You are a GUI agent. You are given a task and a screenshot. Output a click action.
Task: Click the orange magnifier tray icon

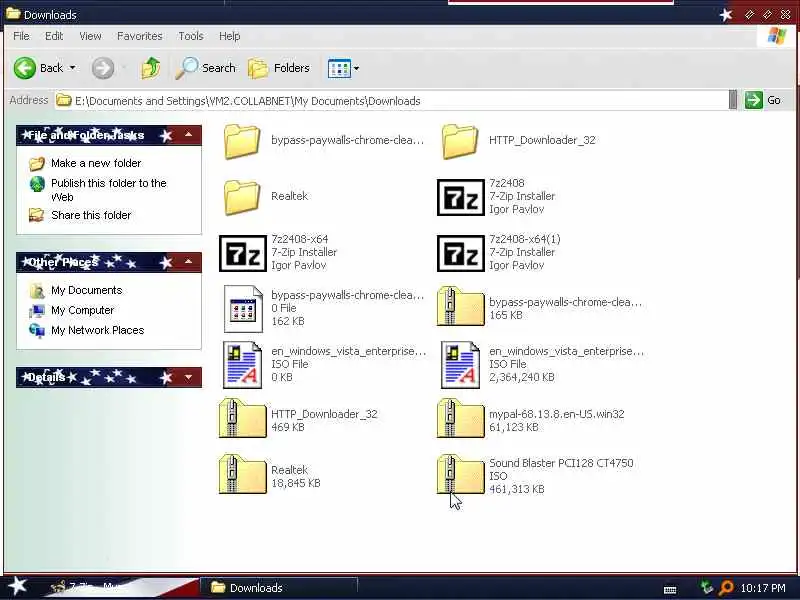tap(726, 588)
